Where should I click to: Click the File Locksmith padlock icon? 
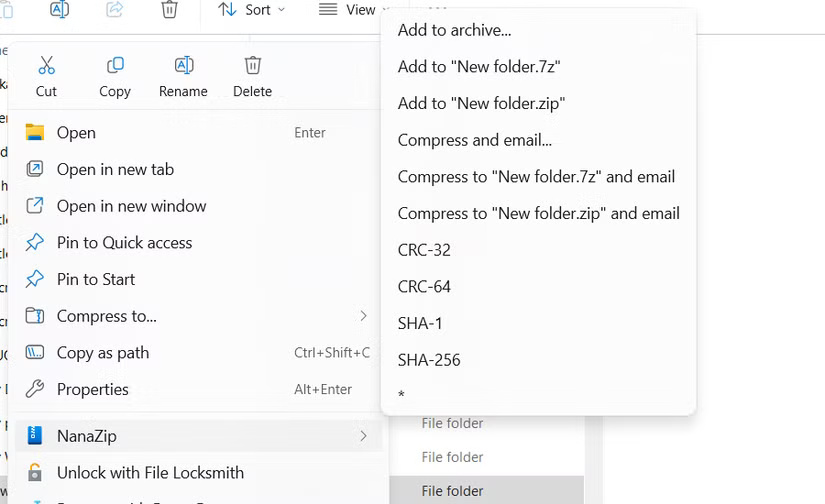35,473
